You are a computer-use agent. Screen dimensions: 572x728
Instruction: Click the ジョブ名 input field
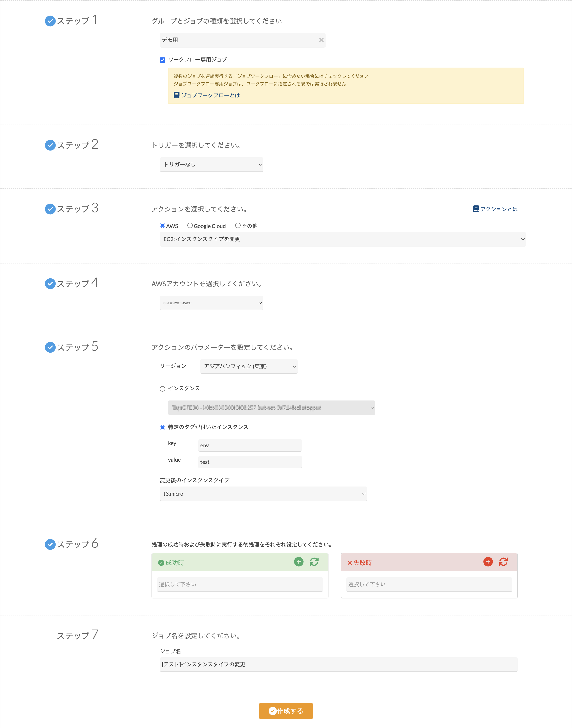click(x=339, y=664)
